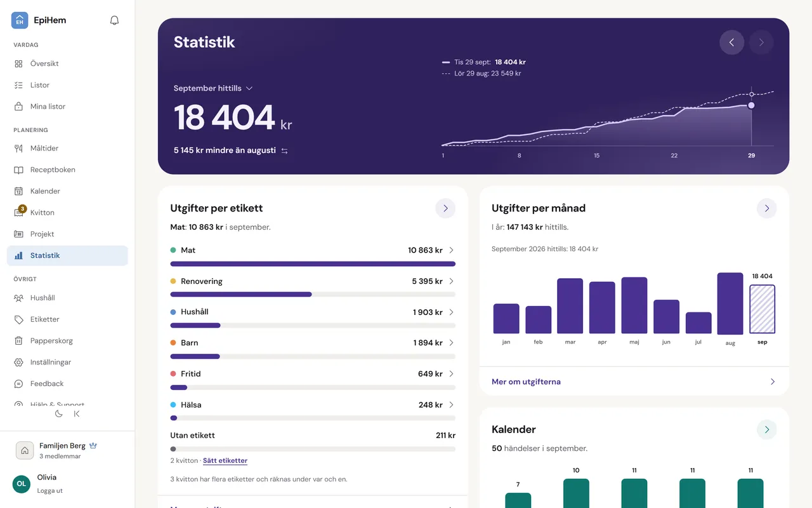Open Projekt in the sidebar
Image resolution: width=812 pixels, height=508 pixels.
67,234
